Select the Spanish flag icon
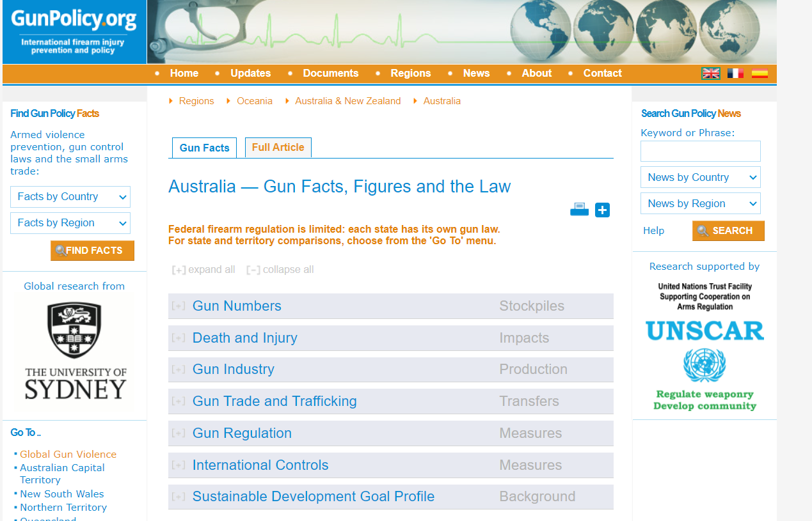 pyautogui.click(x=760, y=74)
